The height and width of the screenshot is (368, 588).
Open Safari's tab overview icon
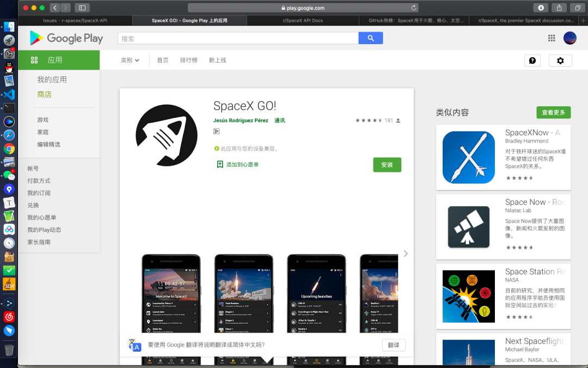coord(577,7)
